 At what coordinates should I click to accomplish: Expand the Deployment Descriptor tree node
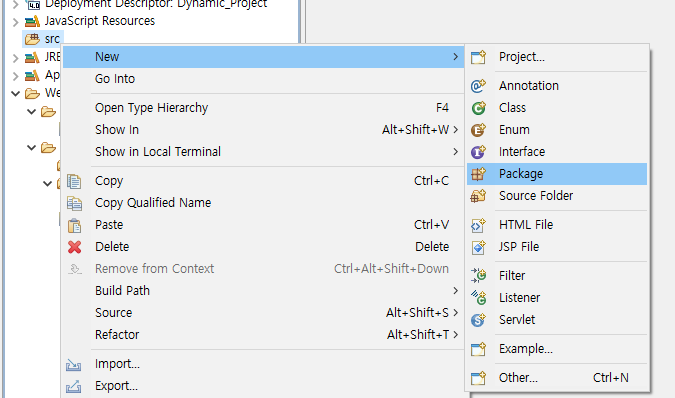[x=15, y=4]
